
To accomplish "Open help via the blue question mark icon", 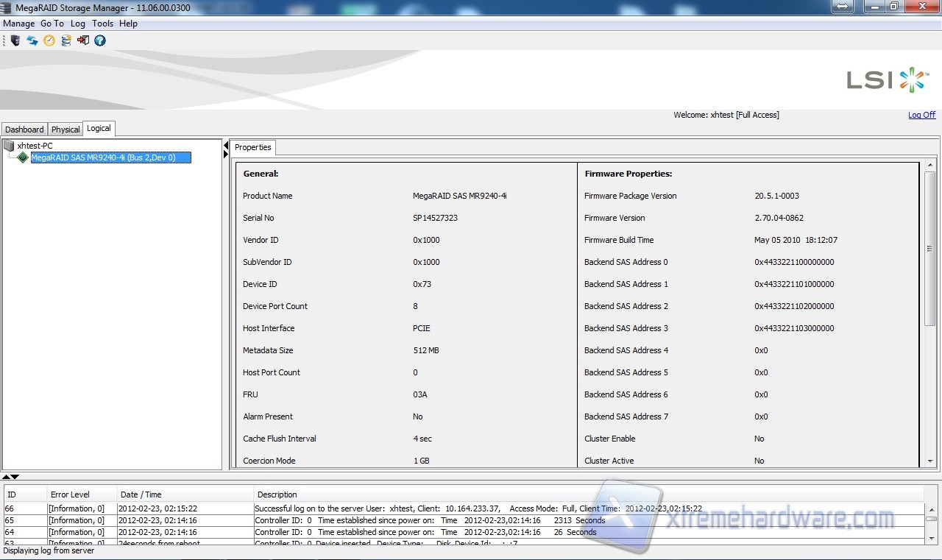I will (100, 40).
